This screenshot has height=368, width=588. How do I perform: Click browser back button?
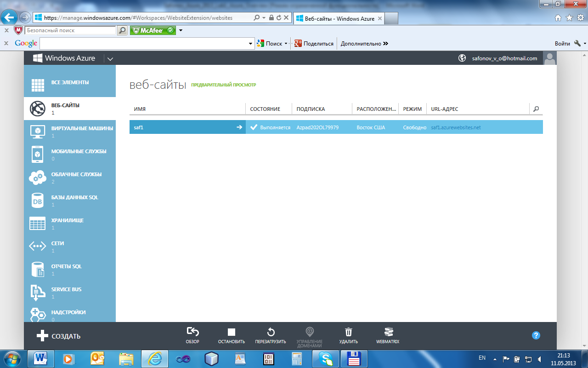coord(9,18)
